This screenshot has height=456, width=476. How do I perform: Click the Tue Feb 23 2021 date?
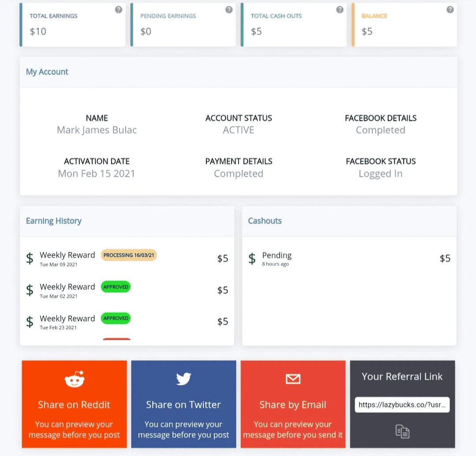58,328
